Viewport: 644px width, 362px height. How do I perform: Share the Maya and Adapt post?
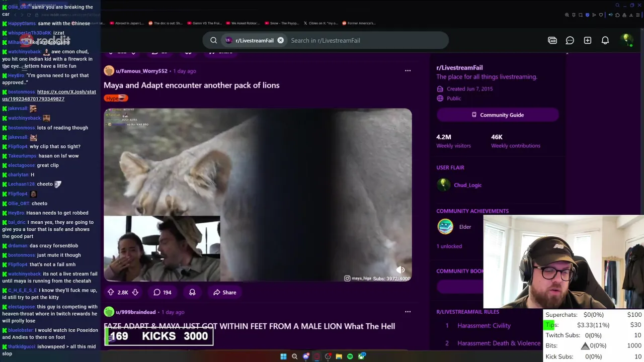(x=224, y=292)
